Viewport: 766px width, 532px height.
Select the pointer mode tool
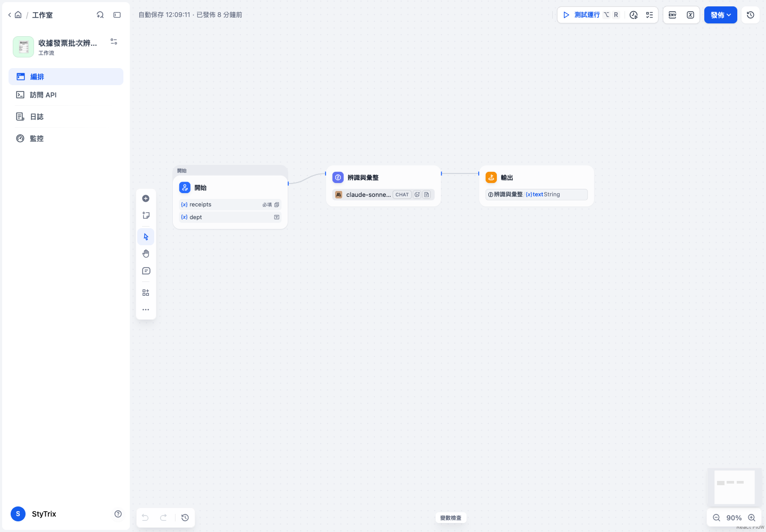point(146,237)
